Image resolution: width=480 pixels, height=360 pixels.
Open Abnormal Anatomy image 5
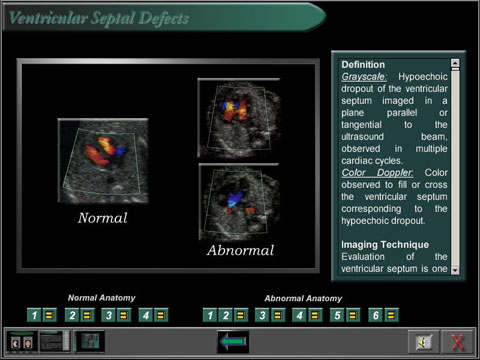337,315
